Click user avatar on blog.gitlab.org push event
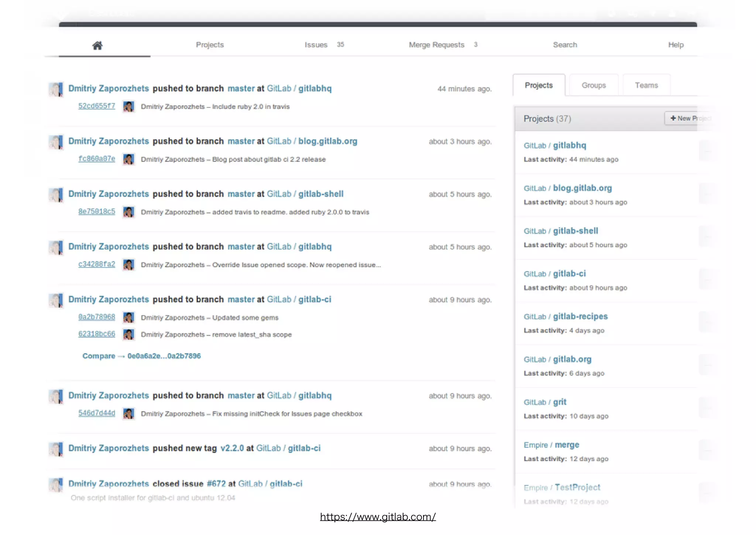 tap(56, 142)
